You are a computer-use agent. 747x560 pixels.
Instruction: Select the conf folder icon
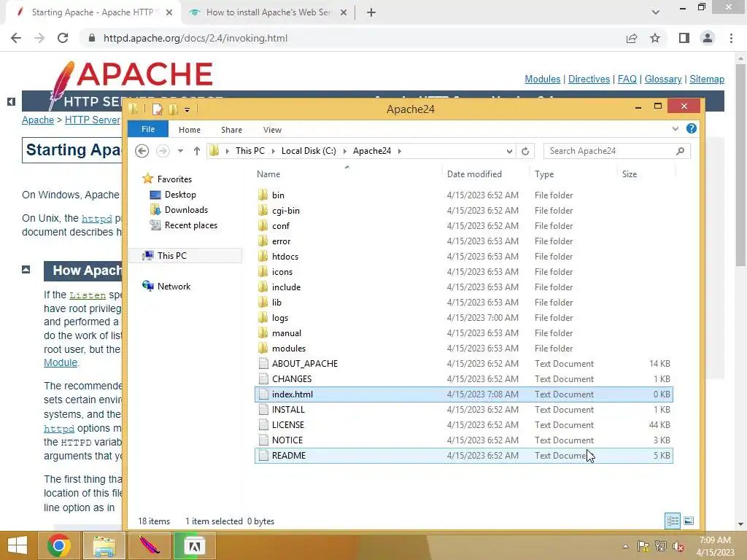pos(263,225)
